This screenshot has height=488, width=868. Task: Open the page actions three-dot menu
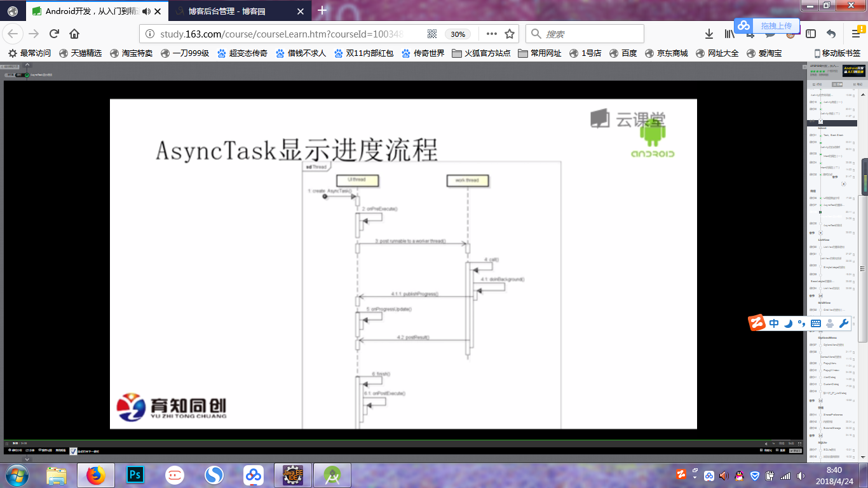(491, 34)
